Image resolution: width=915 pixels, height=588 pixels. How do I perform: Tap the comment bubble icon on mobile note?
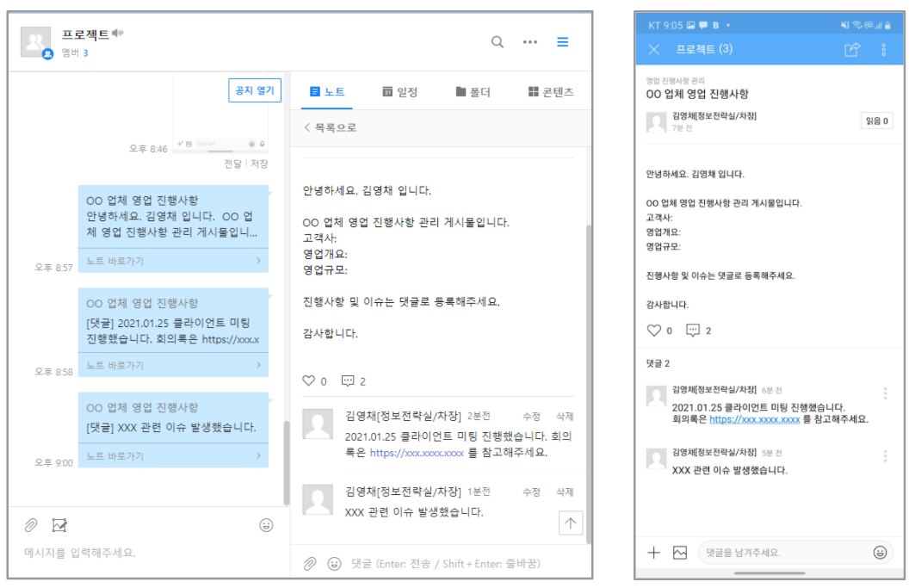click(693, 331)
